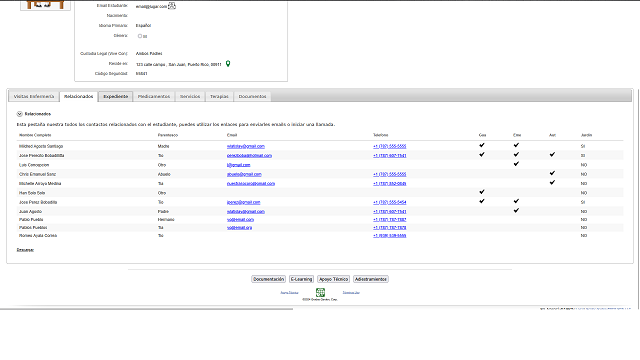Call Juan Agosto's phone number
Screen dimensions: 640x360
[389, 212]
